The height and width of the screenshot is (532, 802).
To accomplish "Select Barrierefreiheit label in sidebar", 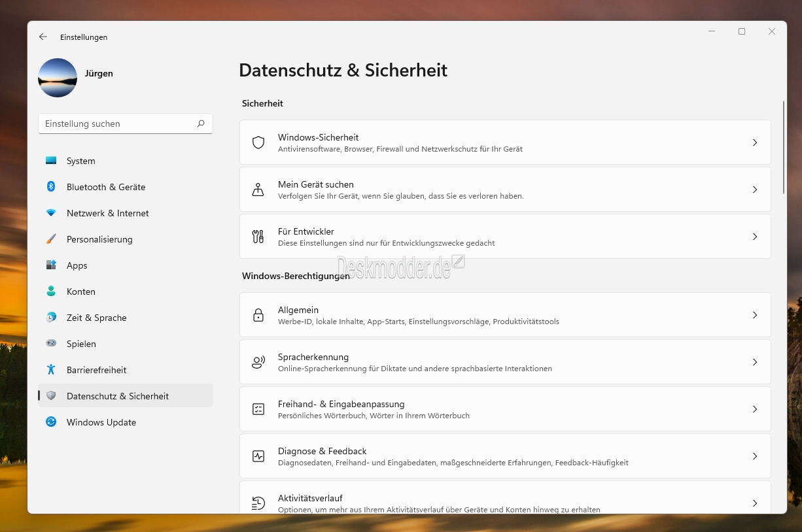I will 97,370.
